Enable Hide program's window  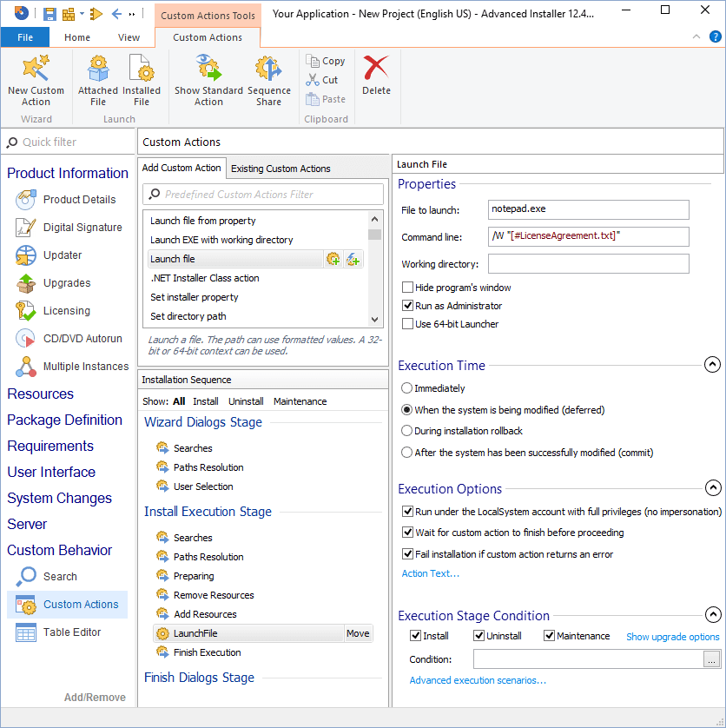click(x=407, y=287)
